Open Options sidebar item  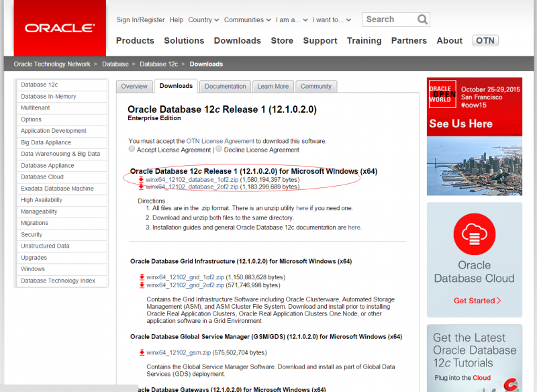click(62, 119)
